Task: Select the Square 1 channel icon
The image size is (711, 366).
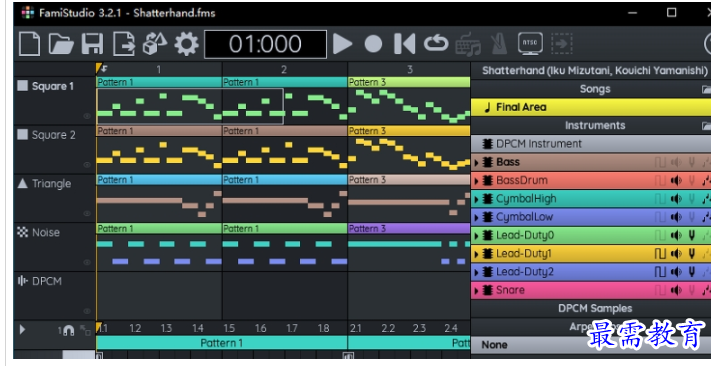Action: [x=22, y=86]
